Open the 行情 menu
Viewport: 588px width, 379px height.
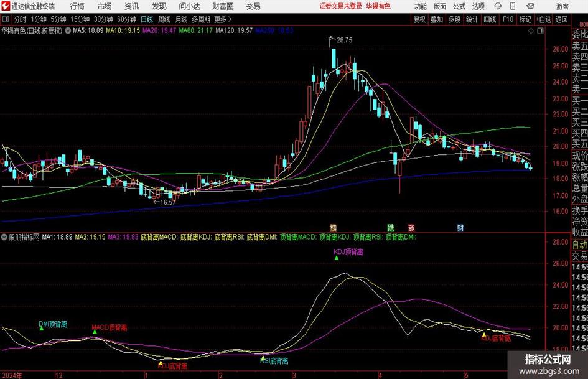(x=77, y=6)
